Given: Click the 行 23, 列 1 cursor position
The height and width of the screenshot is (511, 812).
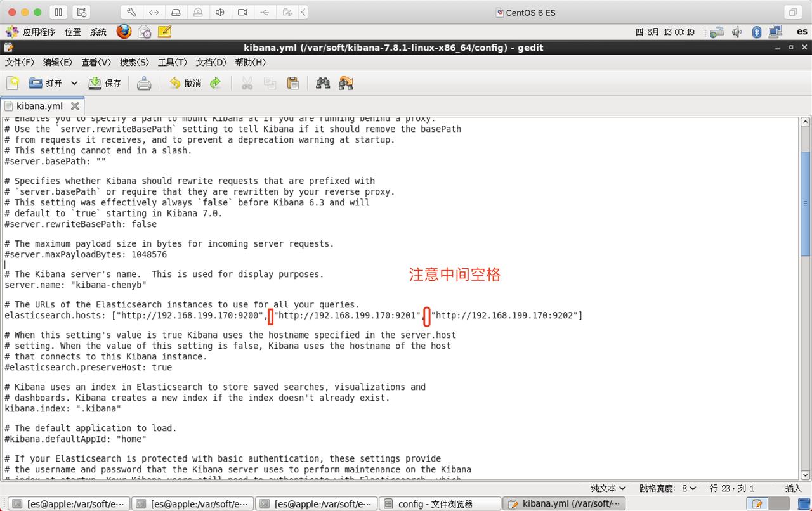Looking at the screenshot, I should [x=731, y=488].
